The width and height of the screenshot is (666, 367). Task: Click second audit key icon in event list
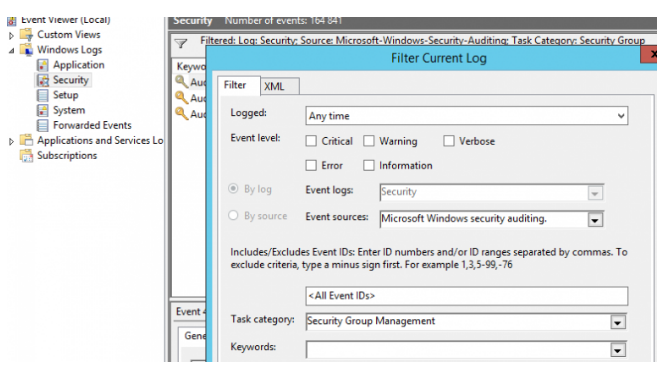pyautogui.click(x=182, y=98)
